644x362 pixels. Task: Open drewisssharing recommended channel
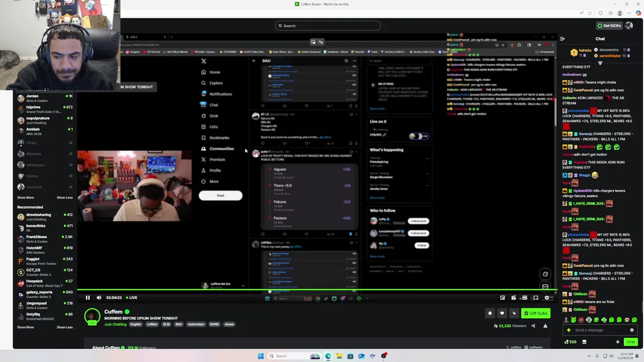(x=45, y=217)
